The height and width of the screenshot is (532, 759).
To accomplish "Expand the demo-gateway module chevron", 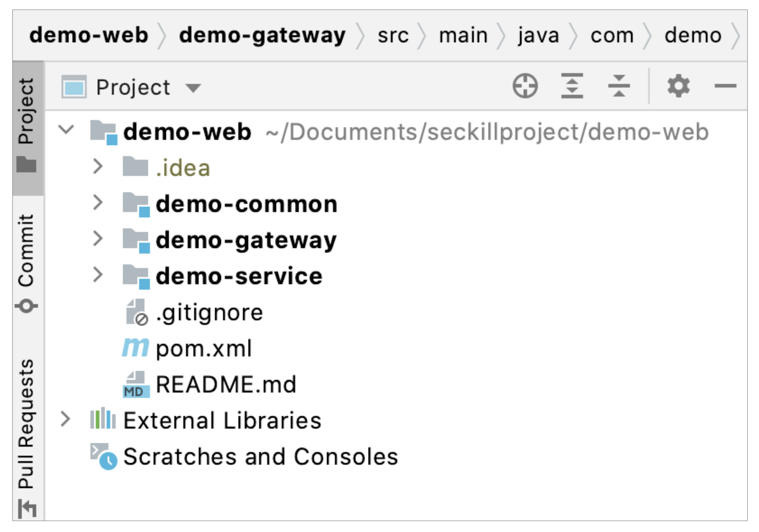I will click(98, 239).
